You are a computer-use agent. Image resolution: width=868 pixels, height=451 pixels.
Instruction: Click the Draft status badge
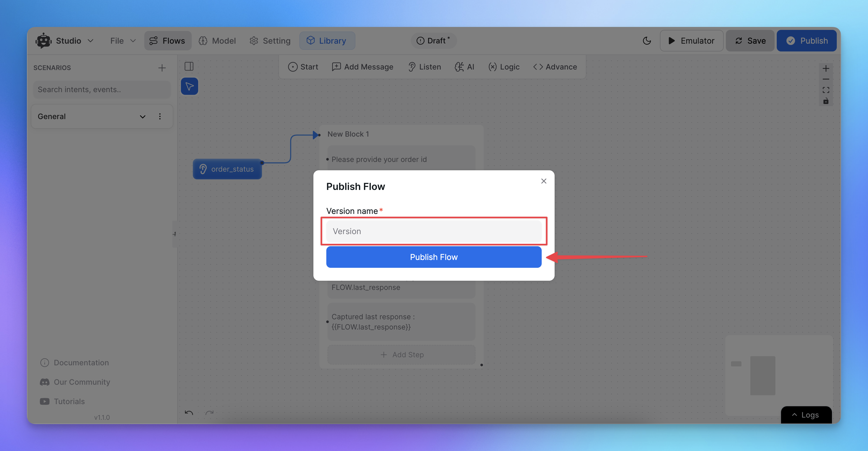(433, 41)
